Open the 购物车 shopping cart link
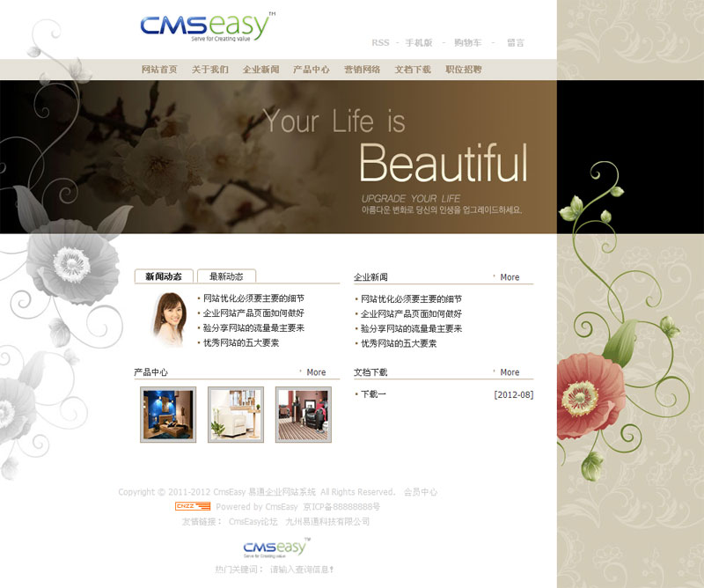 click(x=467, y=43)
